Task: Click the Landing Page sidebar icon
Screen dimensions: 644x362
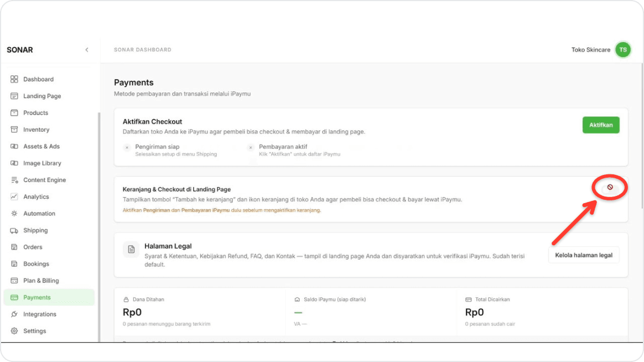Action: (14, 96)
